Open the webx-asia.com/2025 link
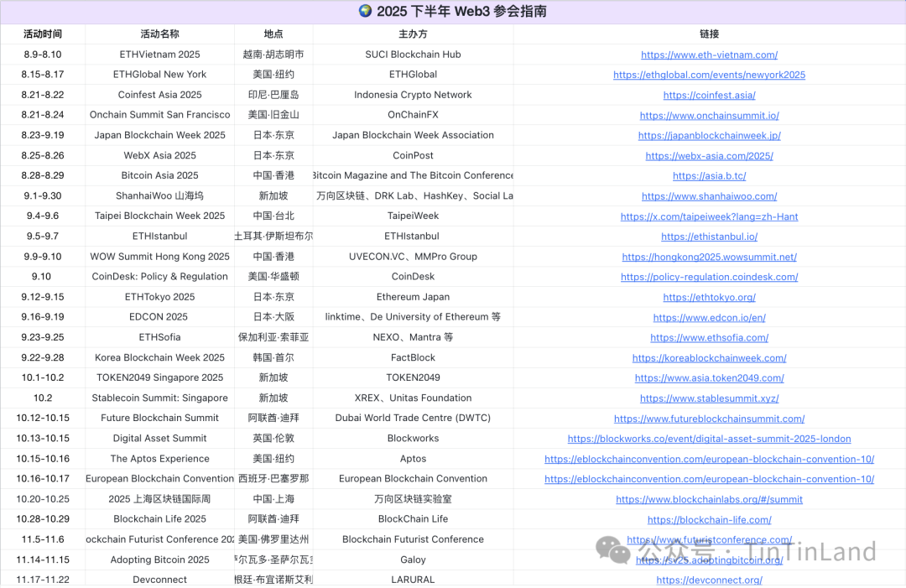 point(709,156)
